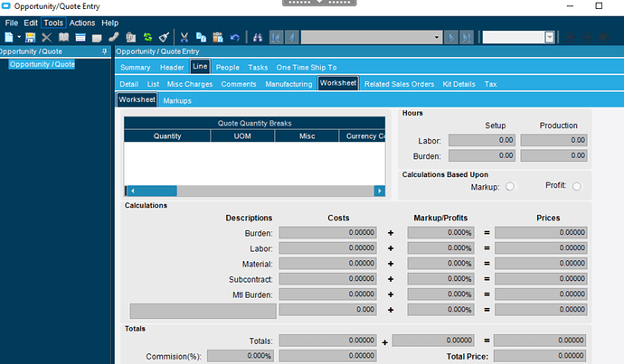Image resolution: width=624 pixels, height=364 pixels.
Task: Select the Profit radio button
Action: 577,186
